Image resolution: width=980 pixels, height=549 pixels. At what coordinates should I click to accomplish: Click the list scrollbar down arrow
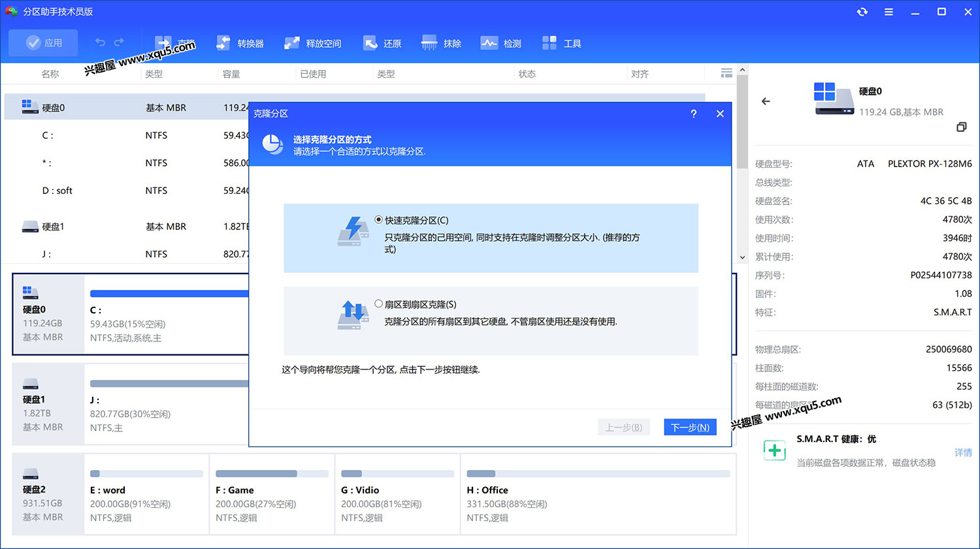742,257
